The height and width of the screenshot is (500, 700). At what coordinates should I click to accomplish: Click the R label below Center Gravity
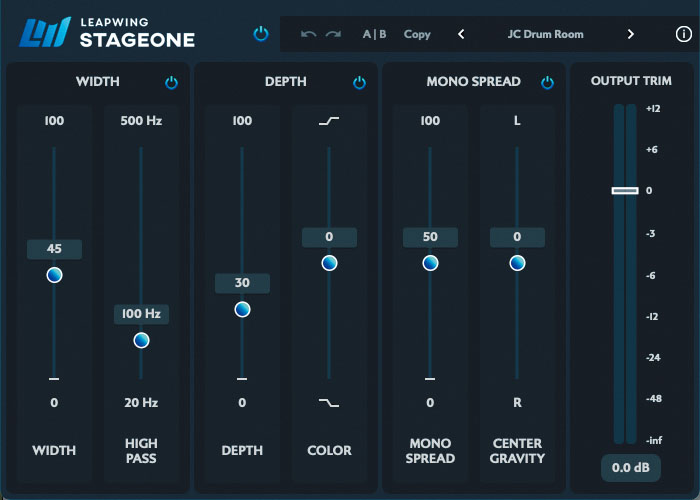click(x=517, y=403)
